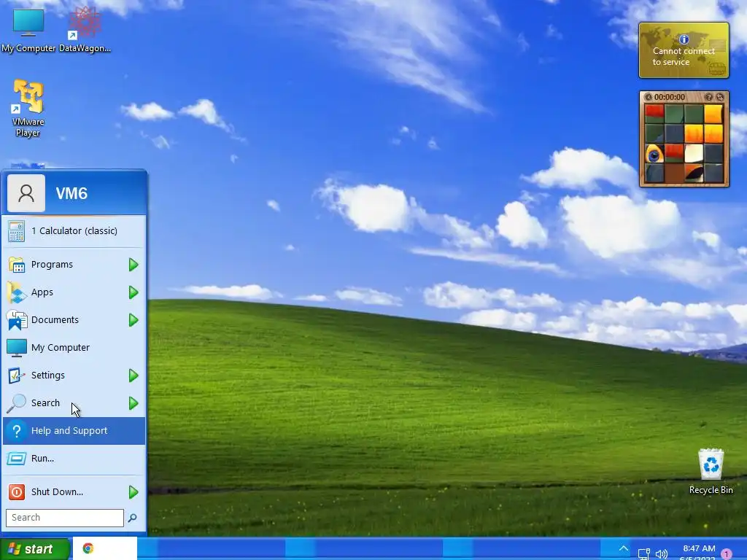Click the Cannot connect to service gadget
The width and height of the screenshot is (747, 560).
click(684, 50)
